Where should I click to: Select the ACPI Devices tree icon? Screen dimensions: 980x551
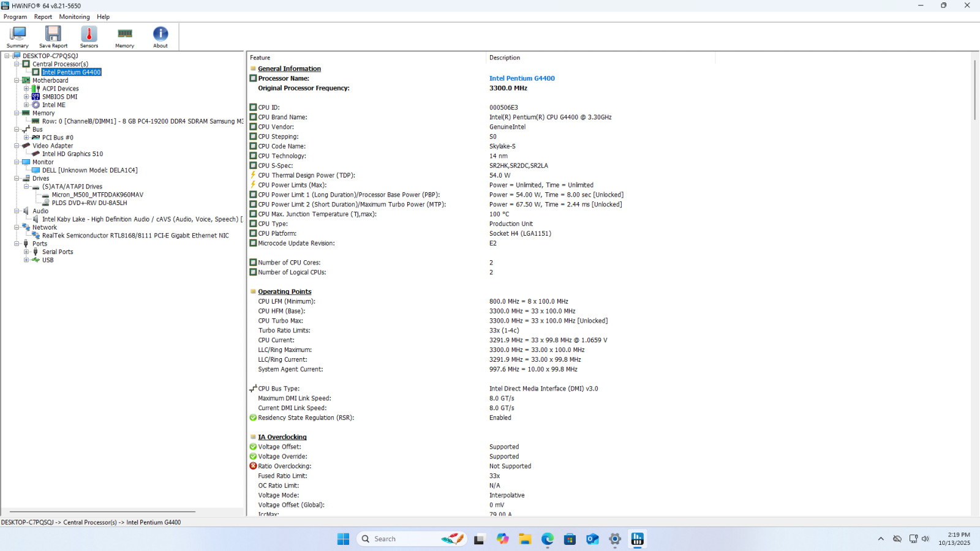36,89
